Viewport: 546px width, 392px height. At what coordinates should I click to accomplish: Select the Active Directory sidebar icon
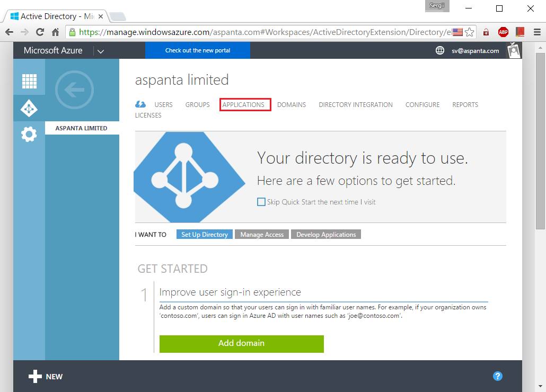pos(29,108)
